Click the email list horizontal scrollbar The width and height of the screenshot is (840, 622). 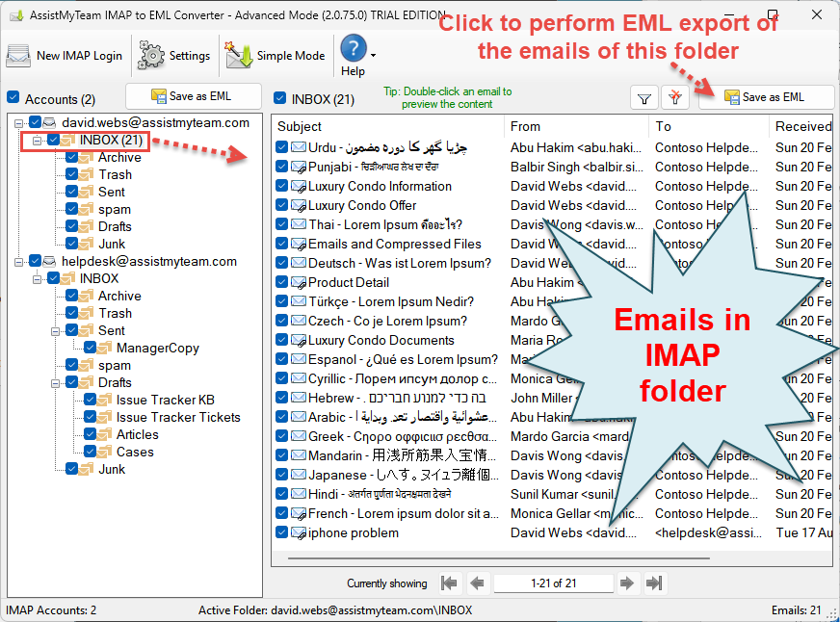pos(498,558)
